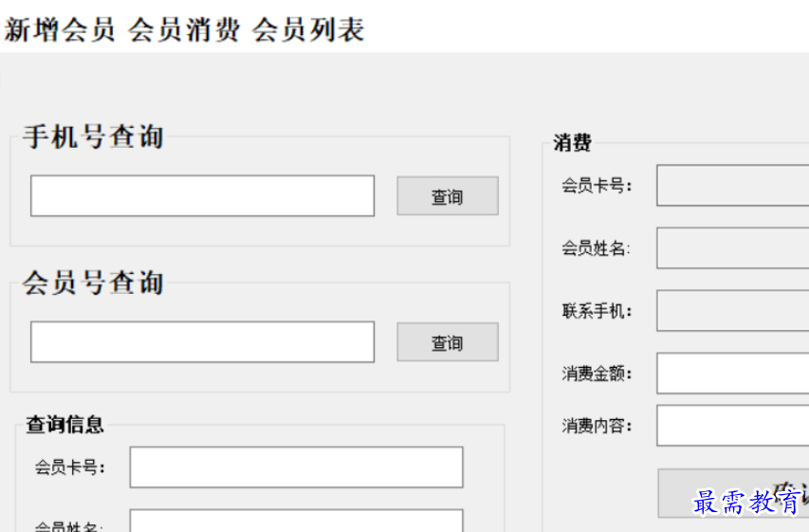This screenshot has width=809, height=532.
Task: Select 会员姓名 field in 消费 panel
Action: click(732, 248)
